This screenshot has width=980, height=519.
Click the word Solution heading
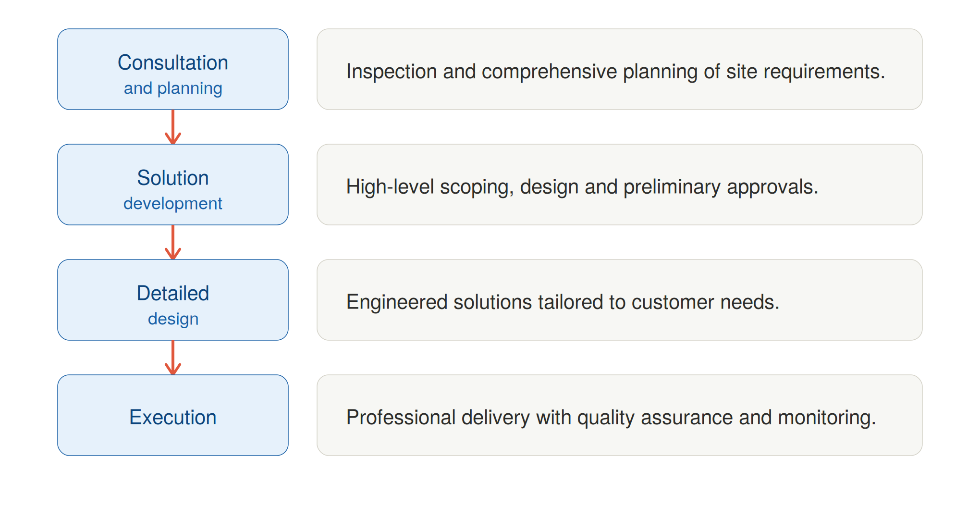point(173,178)
